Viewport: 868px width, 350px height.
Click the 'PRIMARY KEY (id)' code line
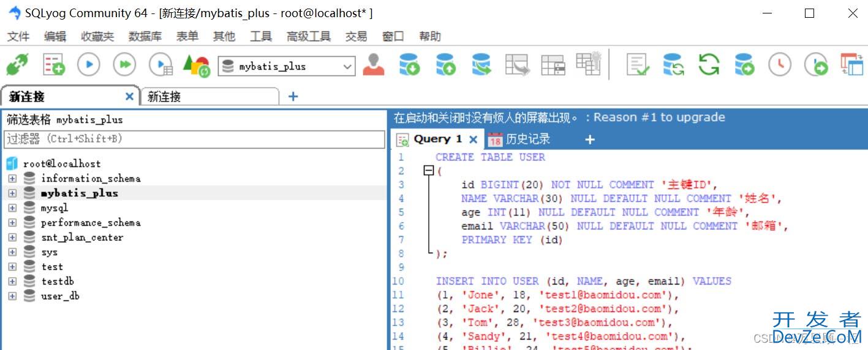511,240
